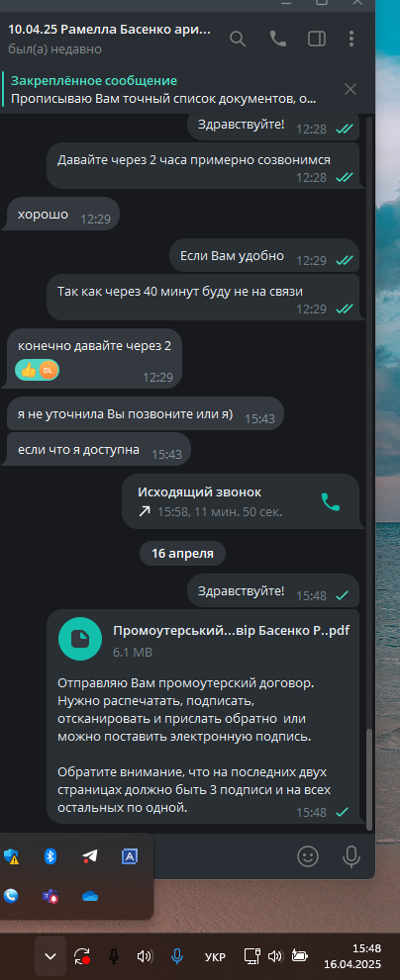Record a voice message
This screenshot has height=980, width=400.
tap(351, 856)
